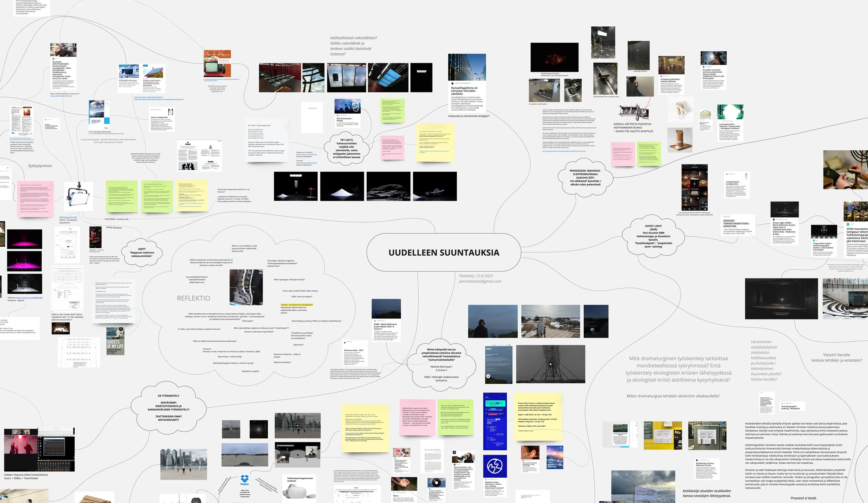Select the REFLEKTIO cloud heading
868x503 pixels.
click(193, 298)
